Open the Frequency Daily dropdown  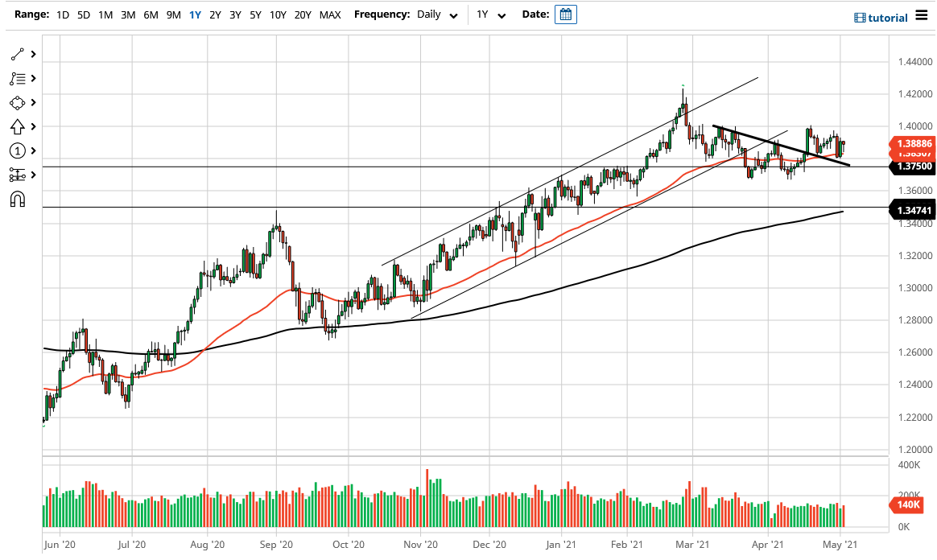tap(437, 15)
